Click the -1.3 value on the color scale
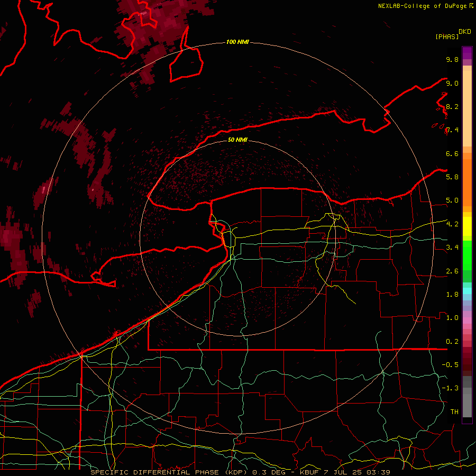This screenshot has height=476, width=476. 450,388
